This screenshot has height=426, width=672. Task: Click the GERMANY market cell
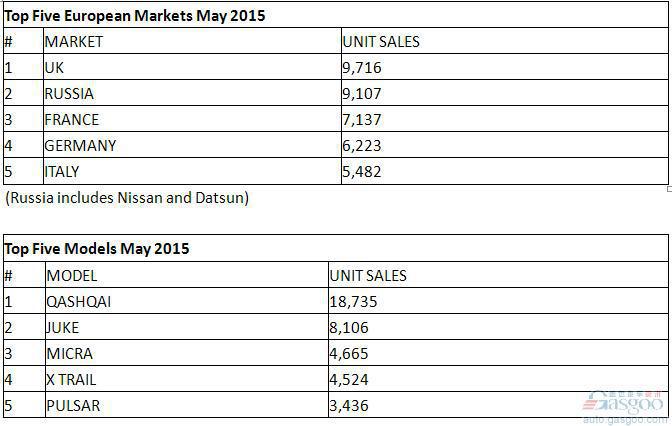[x=192, y=145]
